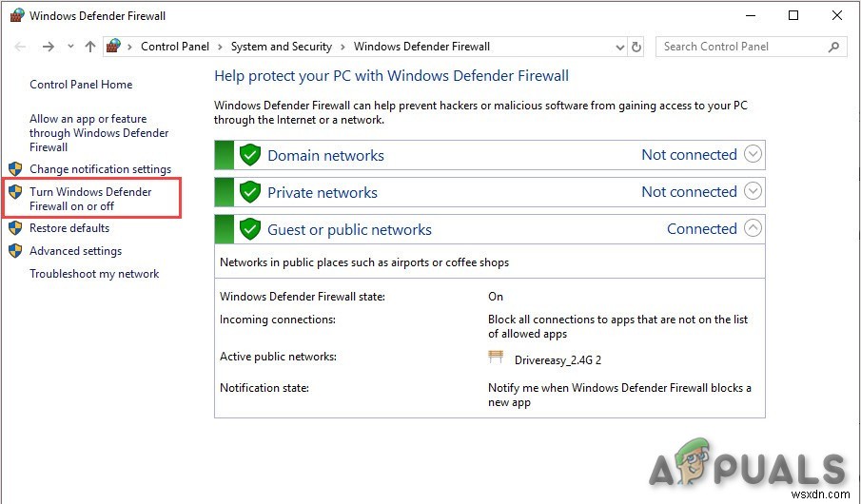
Task: Expand the Private networks section
Action: coord(753,191)
